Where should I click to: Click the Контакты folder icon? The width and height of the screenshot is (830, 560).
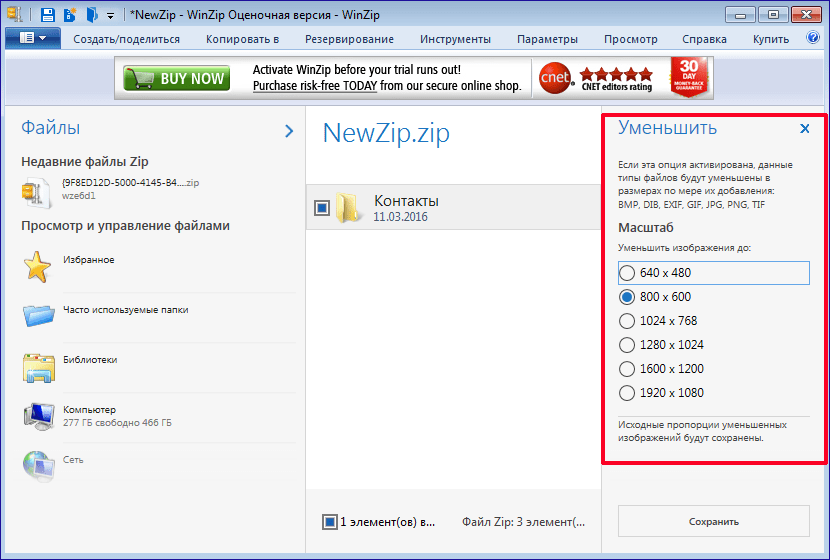tap(349, 207)
